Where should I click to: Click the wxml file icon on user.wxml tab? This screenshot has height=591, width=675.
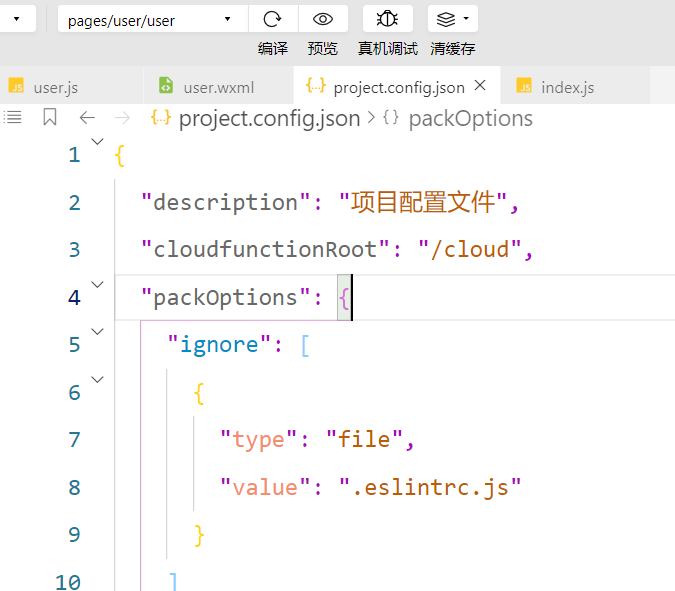point(166,85)
